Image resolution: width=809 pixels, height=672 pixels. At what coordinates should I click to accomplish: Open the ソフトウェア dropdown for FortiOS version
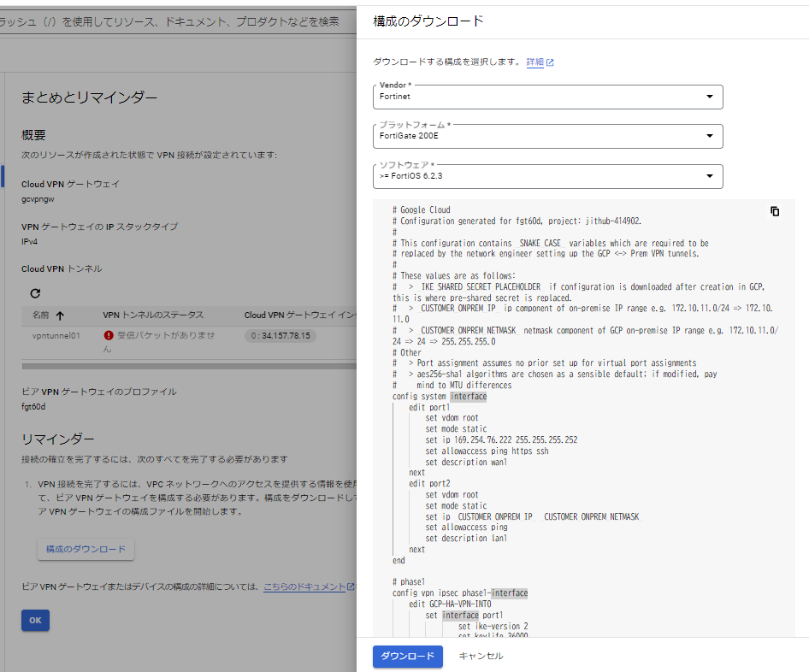(x=547, y=176)
